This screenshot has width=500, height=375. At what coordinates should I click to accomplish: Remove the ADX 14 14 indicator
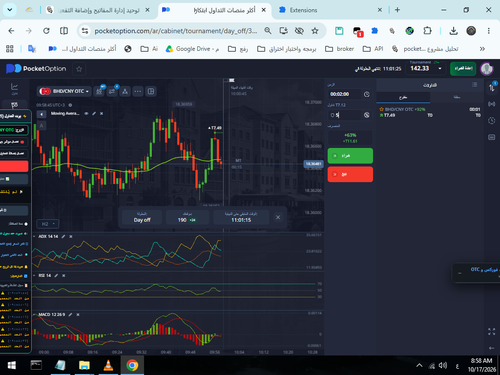71,236
